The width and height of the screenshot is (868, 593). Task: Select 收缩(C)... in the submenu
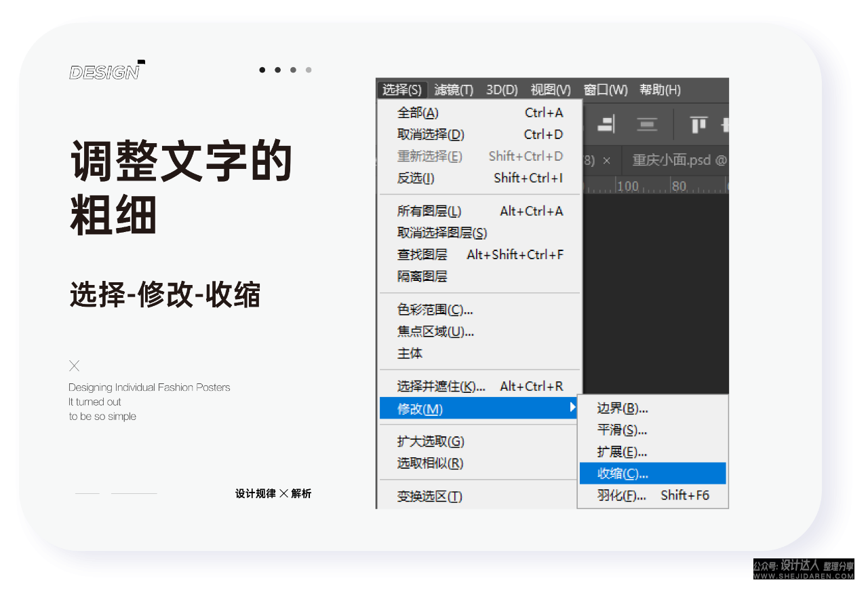tap(653, 474)
